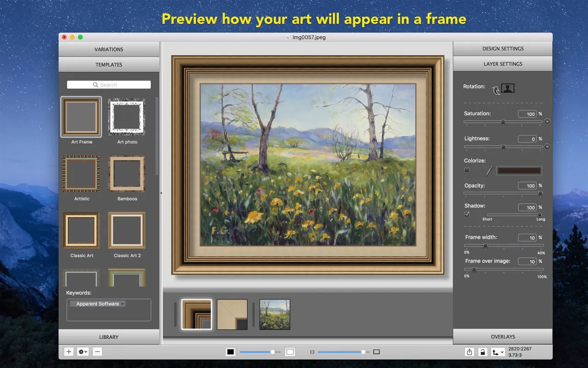Add a new item with the plus icon

(69, 351)
